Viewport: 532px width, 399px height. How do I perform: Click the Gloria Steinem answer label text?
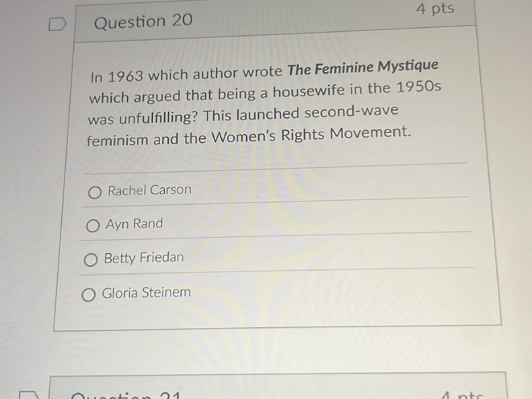(x=146, y=293)
